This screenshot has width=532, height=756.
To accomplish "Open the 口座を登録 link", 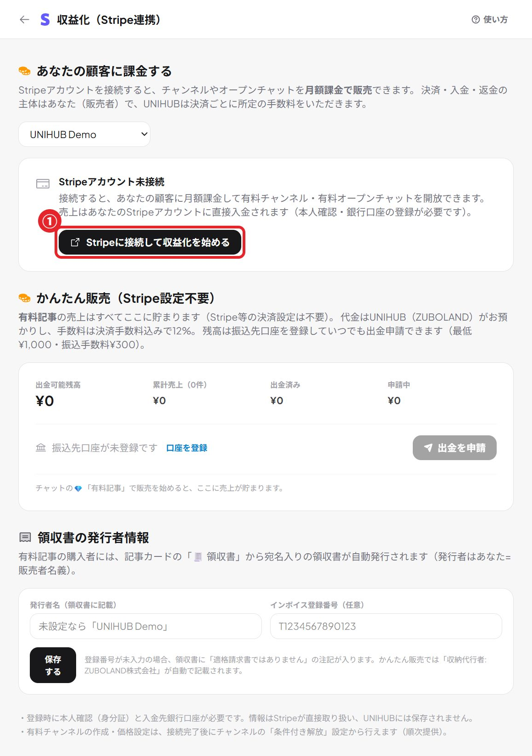I will click(187, 448).
